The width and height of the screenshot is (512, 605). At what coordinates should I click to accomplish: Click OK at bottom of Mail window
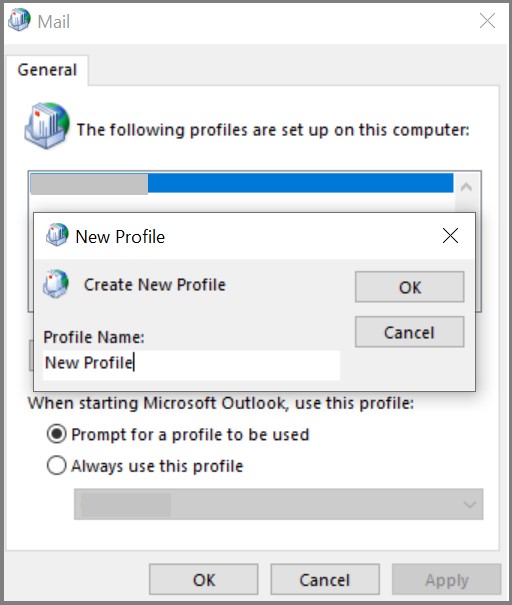click(204, 580)
